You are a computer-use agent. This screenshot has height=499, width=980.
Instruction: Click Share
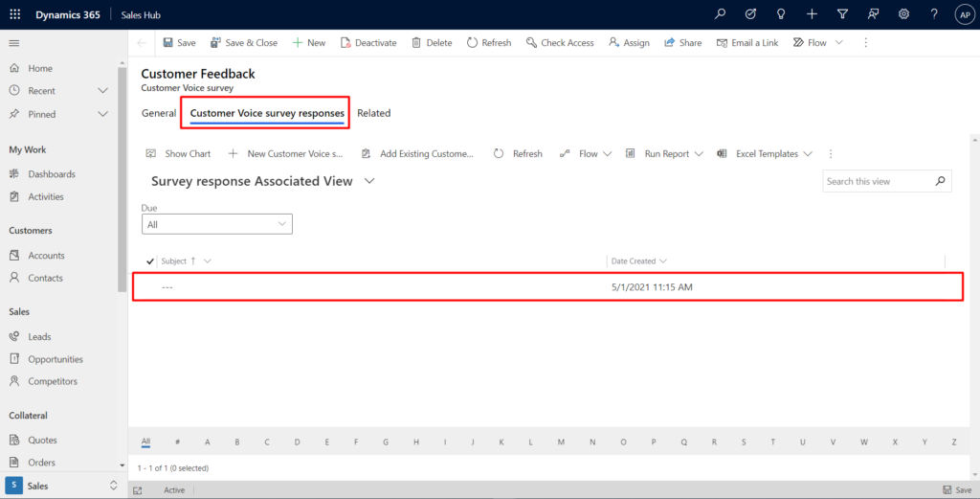(x=682, y=42)
